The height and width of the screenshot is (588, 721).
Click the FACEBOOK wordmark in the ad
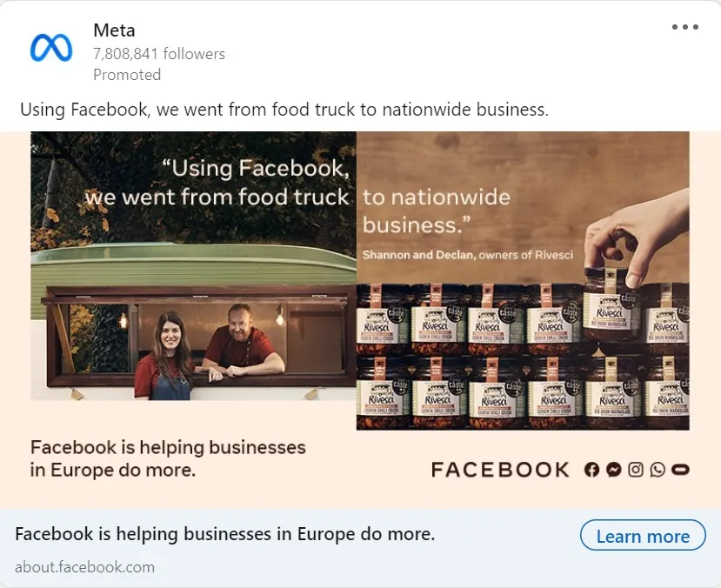tap(500, 470)
